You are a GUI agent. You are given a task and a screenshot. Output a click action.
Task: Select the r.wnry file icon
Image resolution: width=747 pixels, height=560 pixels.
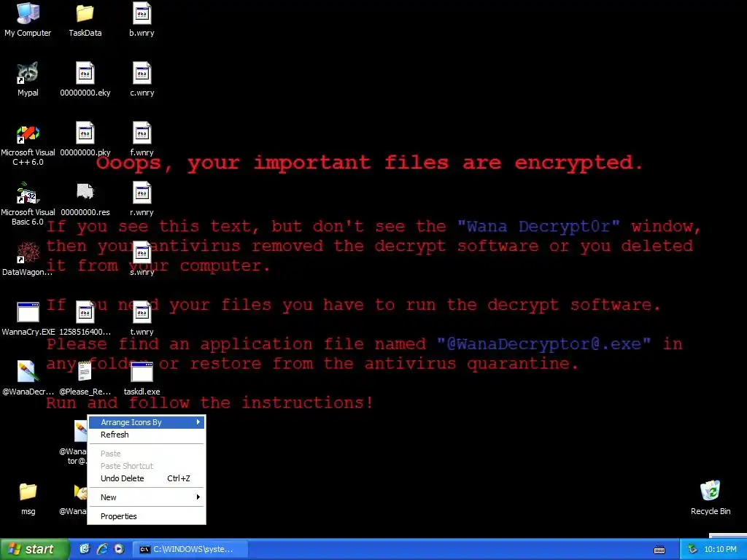[142, 199]
